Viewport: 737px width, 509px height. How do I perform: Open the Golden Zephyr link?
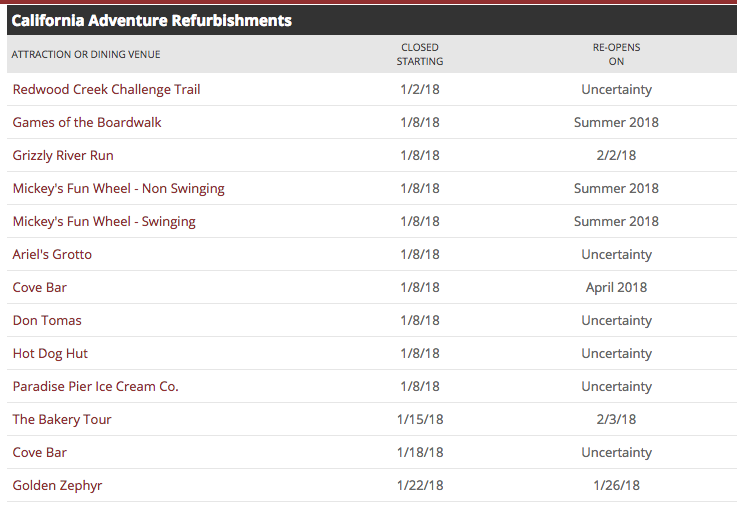pos(57,485)
